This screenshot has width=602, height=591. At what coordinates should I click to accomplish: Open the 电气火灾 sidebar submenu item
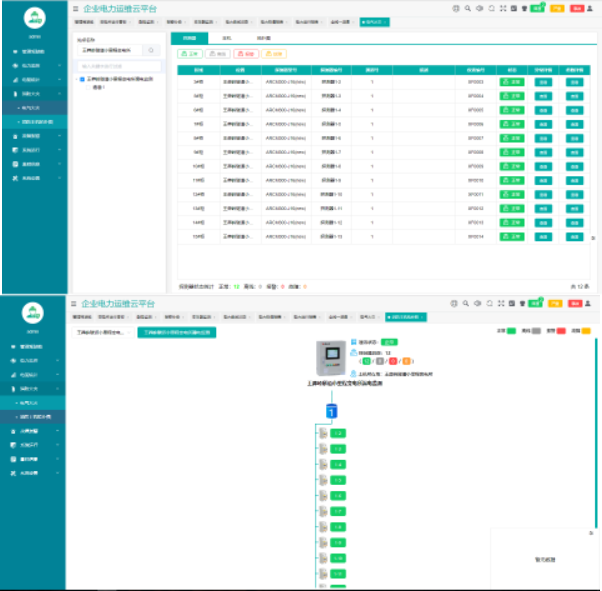(34, 105)
